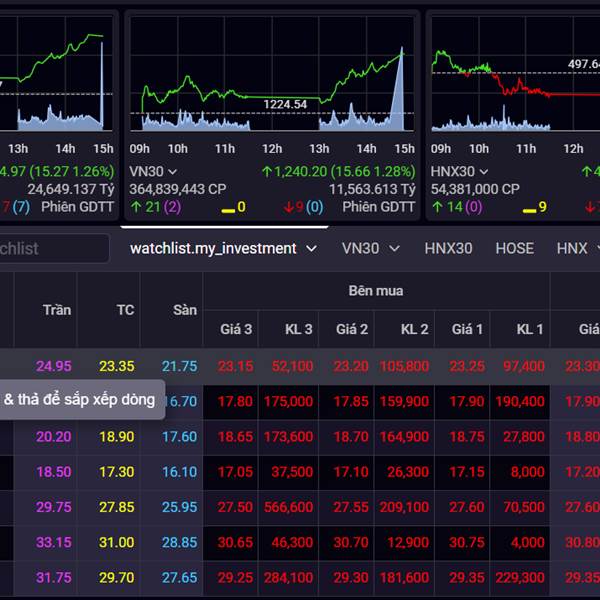Click reference price 23.35
Screen dimensions: 600x600
click(x=117, y=366)
